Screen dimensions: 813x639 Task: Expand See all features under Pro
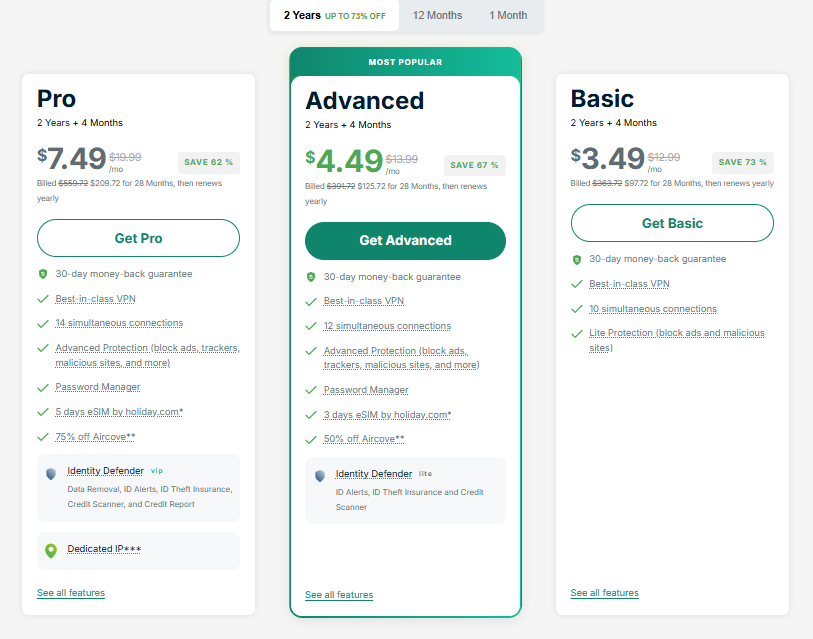click(71, 593)
